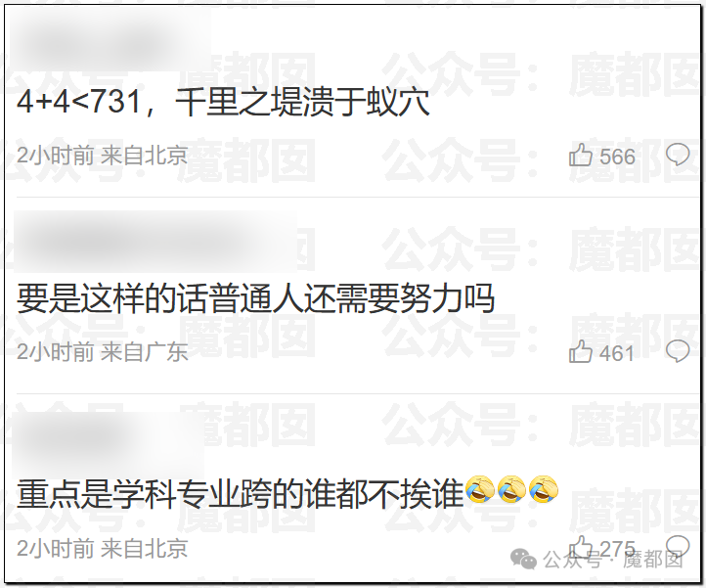Open blurred username above "要是这样的话" comment
The image size is (706, 588).
click(155, 242)
